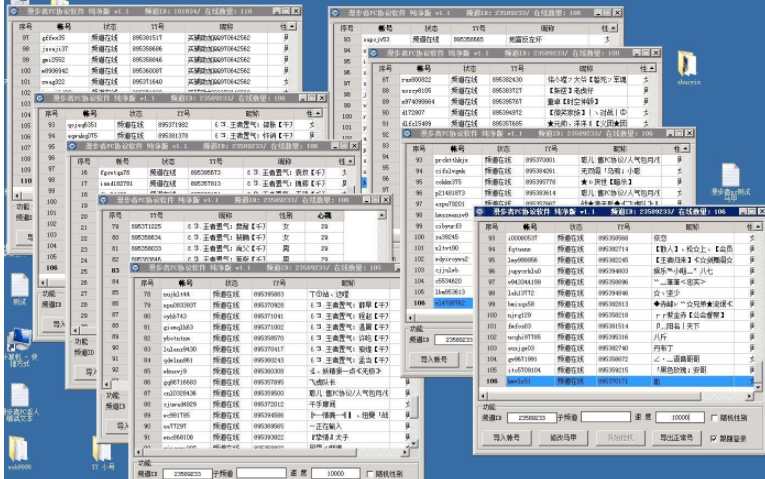Focus 频道ID field in the active window

tap(531, 418)
